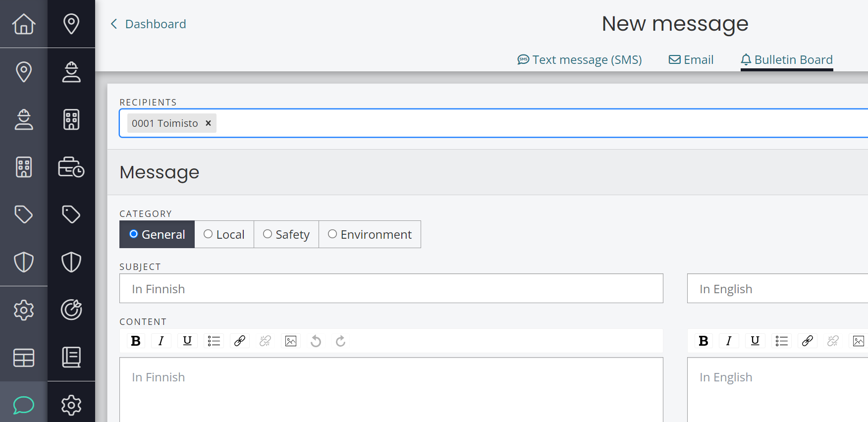Redo edit in Finnish content editor

340,341
